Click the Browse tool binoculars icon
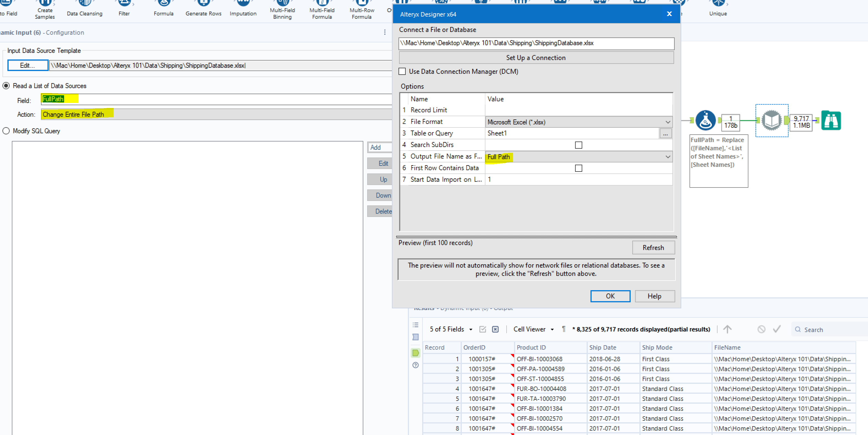Image resolution: width=868 pixels, height=435 pixels. point(831,120)
